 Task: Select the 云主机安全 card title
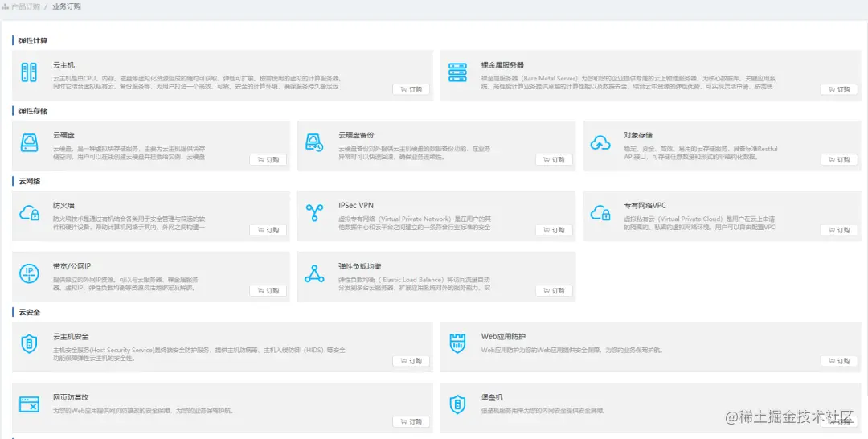click(71, 337)
